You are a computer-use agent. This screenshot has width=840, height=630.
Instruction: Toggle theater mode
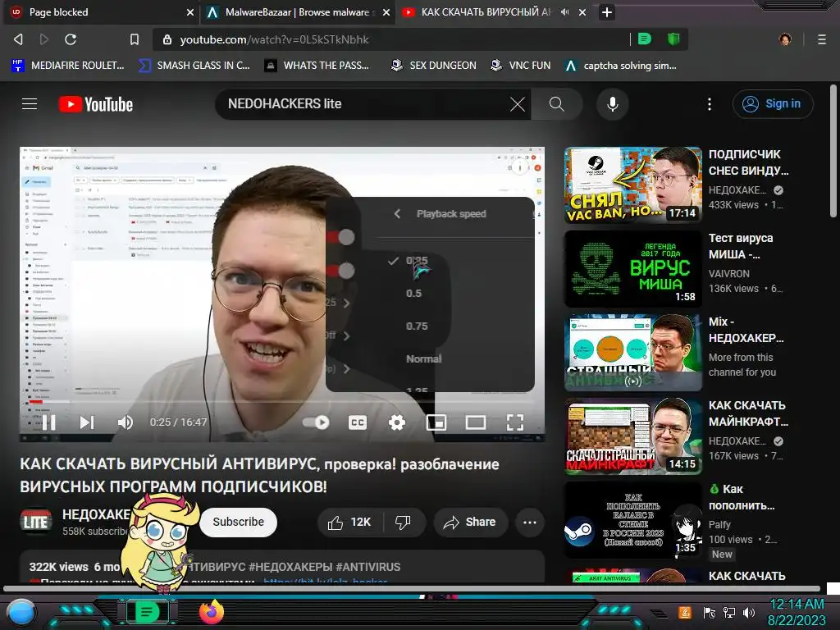475,422
